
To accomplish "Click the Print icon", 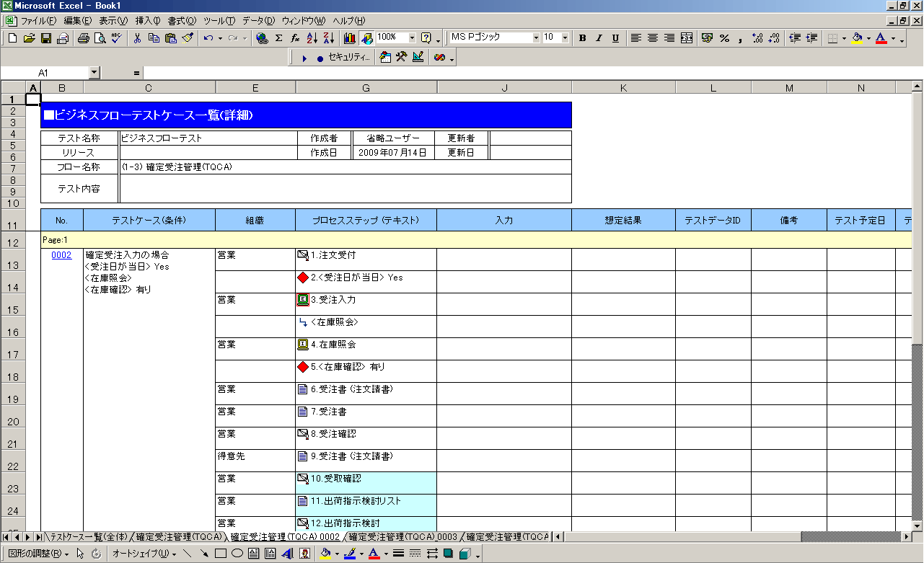I will coord(84,37).
